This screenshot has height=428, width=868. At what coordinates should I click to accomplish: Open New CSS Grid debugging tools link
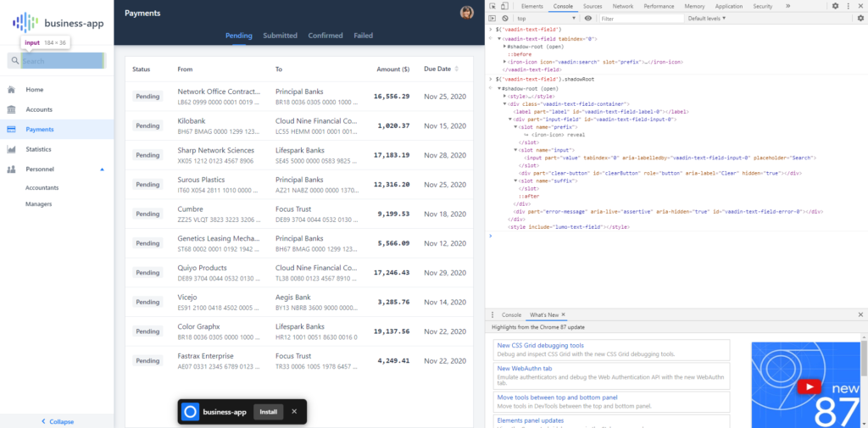pos(540,346)
